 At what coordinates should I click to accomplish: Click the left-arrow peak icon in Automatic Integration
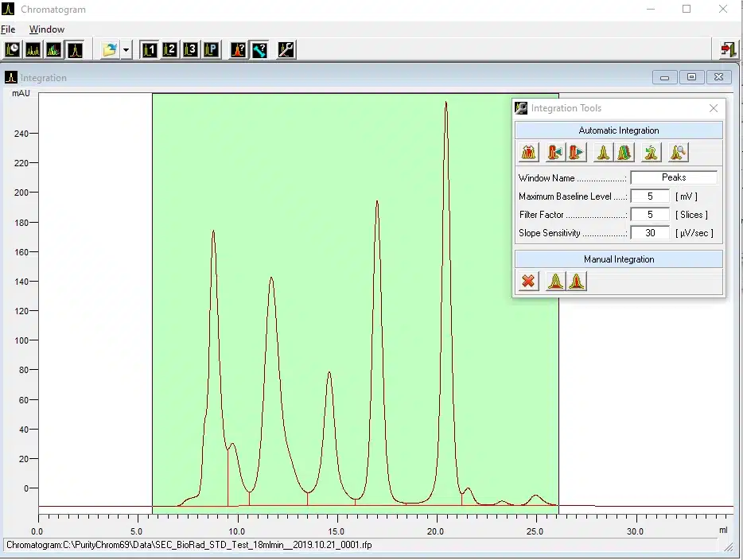click(555, 152)
